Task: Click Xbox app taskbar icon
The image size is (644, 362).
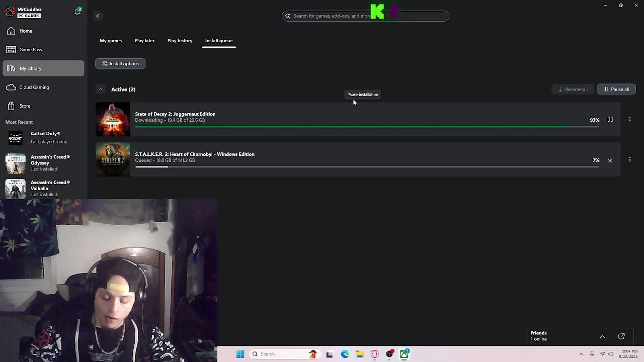Action: tap(405, 354)
